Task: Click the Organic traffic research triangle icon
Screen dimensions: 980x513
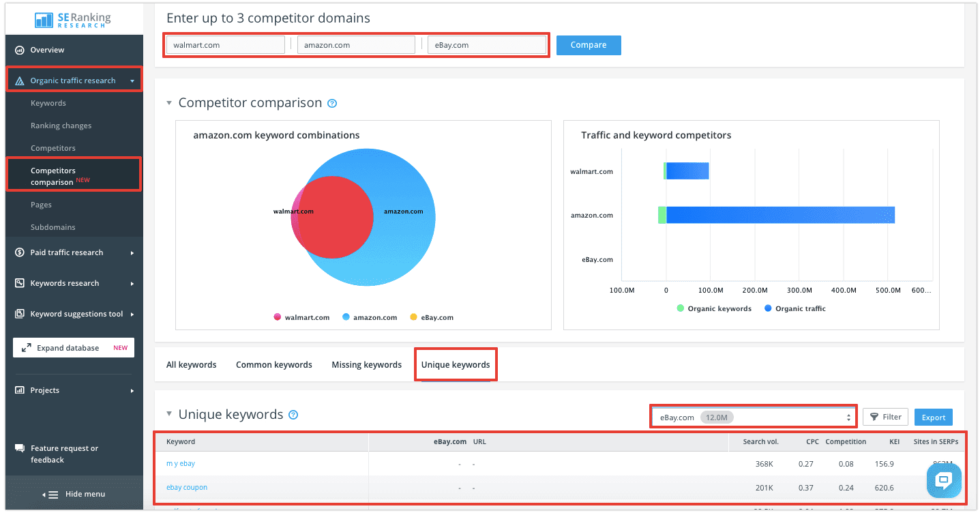Action: 20,80
